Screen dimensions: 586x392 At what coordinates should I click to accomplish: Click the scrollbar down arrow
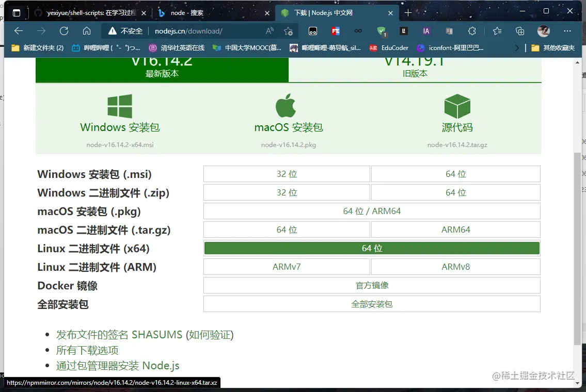577,383
